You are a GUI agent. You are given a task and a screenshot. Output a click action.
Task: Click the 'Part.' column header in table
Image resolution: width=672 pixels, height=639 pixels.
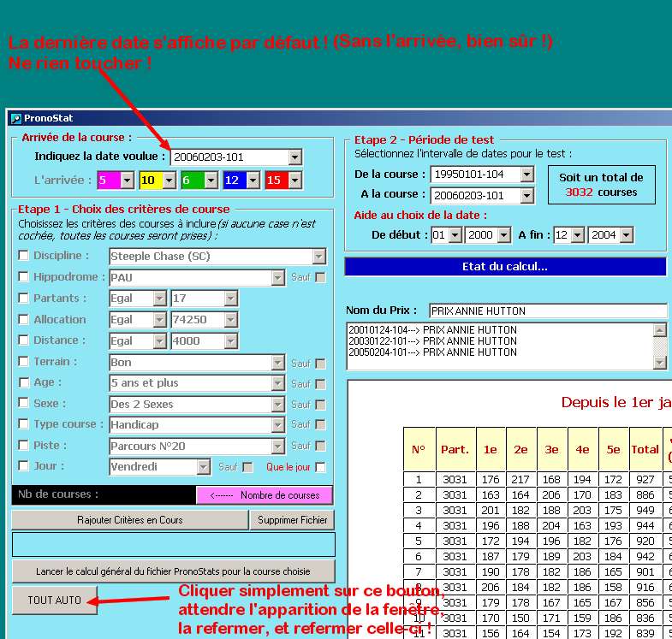[455, 449]
